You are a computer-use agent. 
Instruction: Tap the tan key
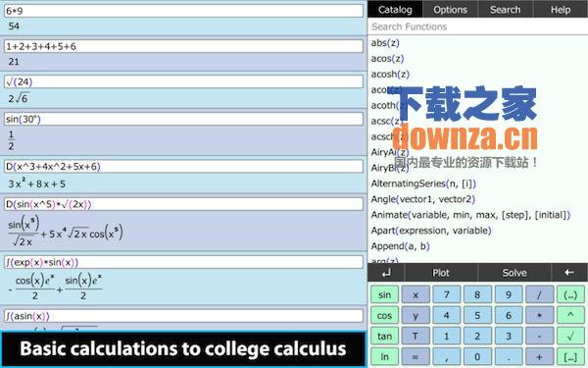(x=384, y=336)
